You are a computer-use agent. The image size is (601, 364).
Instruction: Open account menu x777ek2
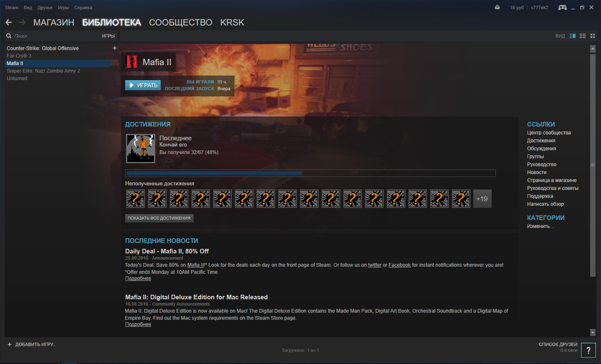click(x=540, y=8)
